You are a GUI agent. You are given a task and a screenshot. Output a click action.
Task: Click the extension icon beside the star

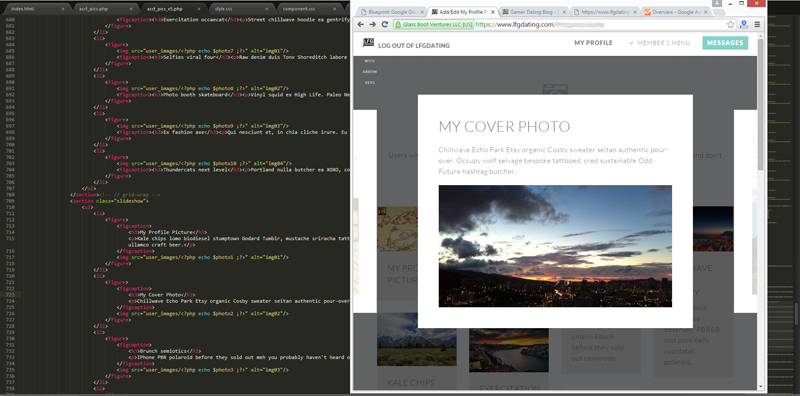[744, 24]
